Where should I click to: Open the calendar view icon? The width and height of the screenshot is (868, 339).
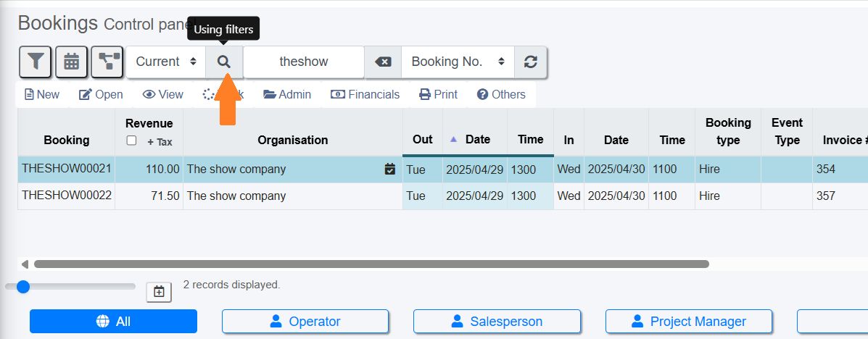tap(71, 62)
